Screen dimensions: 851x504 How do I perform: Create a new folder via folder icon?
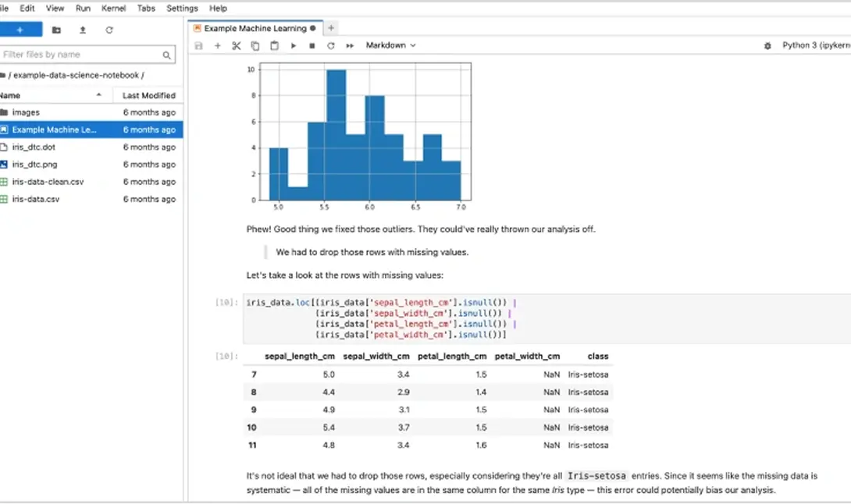[56, 30]
